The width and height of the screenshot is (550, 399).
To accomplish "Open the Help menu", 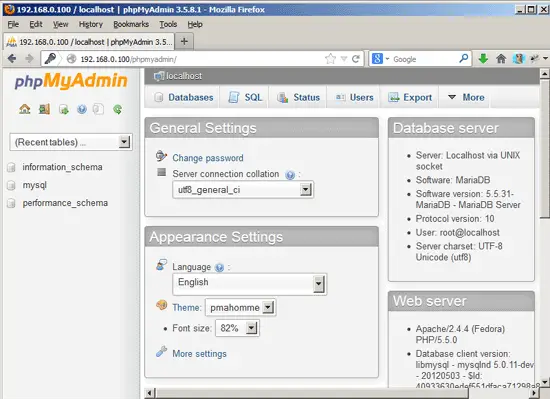I will tap(195, 24).
